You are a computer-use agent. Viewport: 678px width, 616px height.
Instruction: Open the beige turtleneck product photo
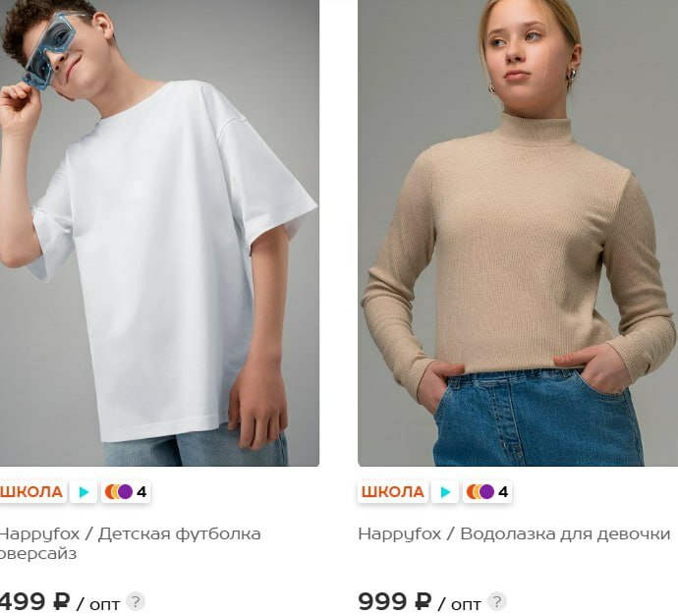coord(518,233)
